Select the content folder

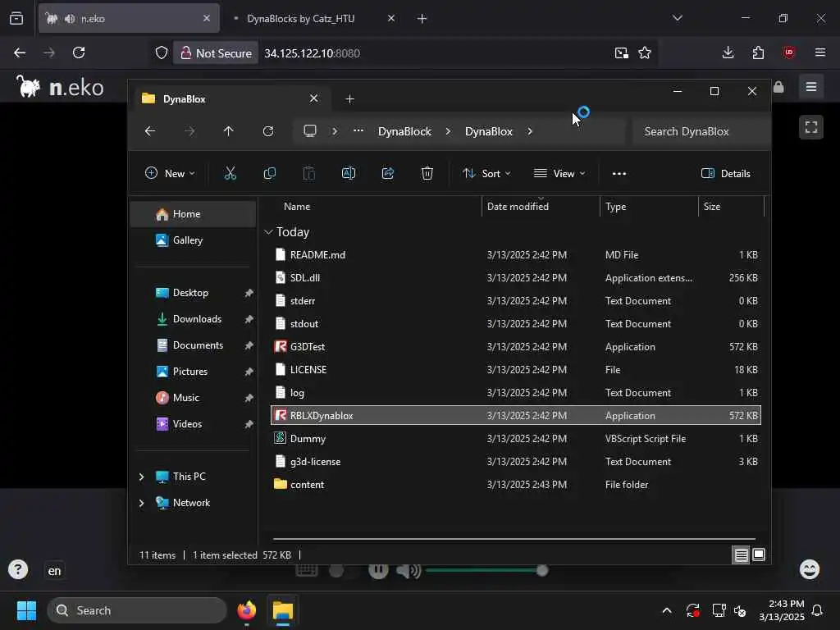(515, 484)
